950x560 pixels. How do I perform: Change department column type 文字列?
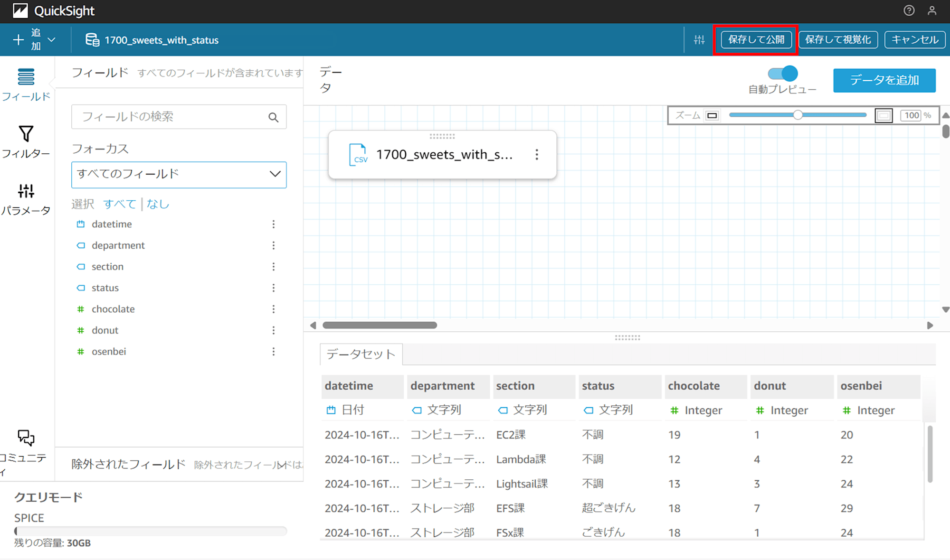[436, 410]
